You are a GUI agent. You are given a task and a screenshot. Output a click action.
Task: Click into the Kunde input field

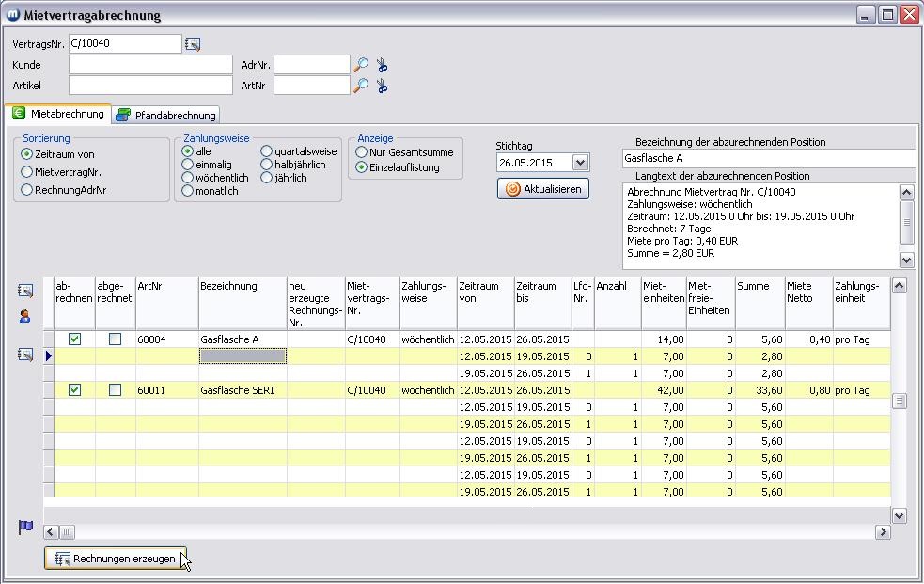[150, 65]
